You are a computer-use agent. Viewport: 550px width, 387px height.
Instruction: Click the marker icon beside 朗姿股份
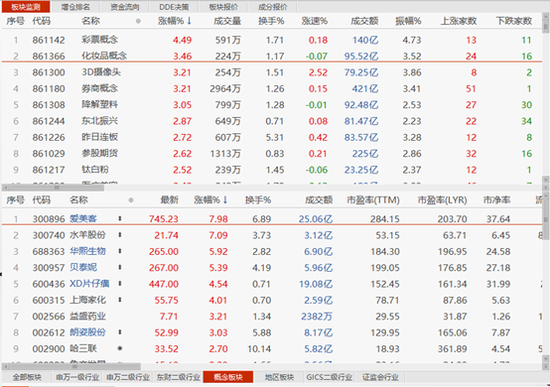(120, 332)
